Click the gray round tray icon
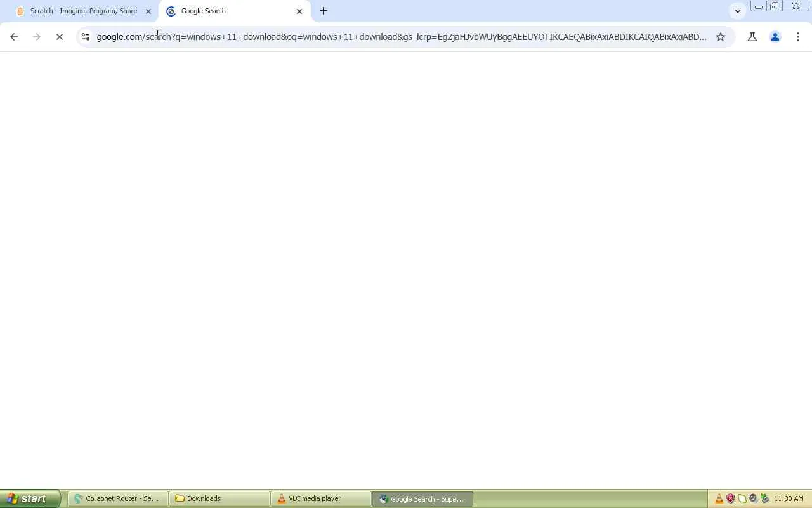This screenshot has height=508, width=812. click(x=753, y=498)
